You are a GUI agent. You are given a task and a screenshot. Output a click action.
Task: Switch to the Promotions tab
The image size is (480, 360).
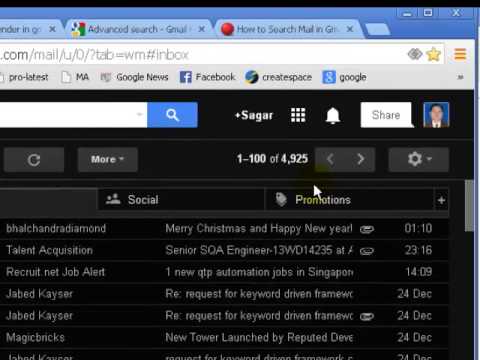(x=349, y=200)
